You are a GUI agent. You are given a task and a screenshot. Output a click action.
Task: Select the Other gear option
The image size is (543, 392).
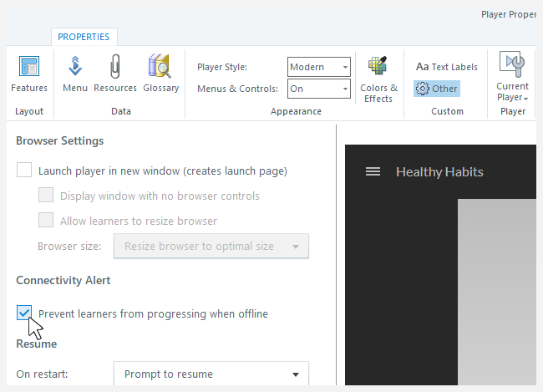coord(437,89)
